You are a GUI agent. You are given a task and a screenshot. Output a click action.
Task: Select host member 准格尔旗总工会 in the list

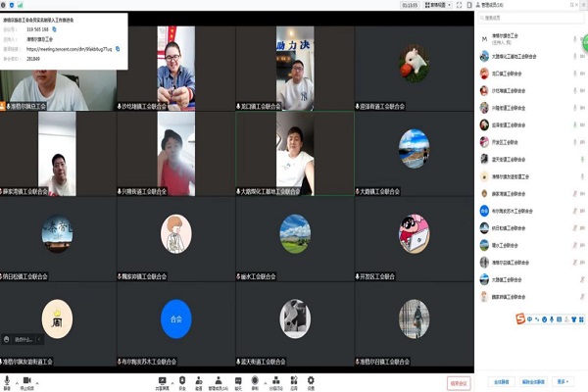pos(531,39)
